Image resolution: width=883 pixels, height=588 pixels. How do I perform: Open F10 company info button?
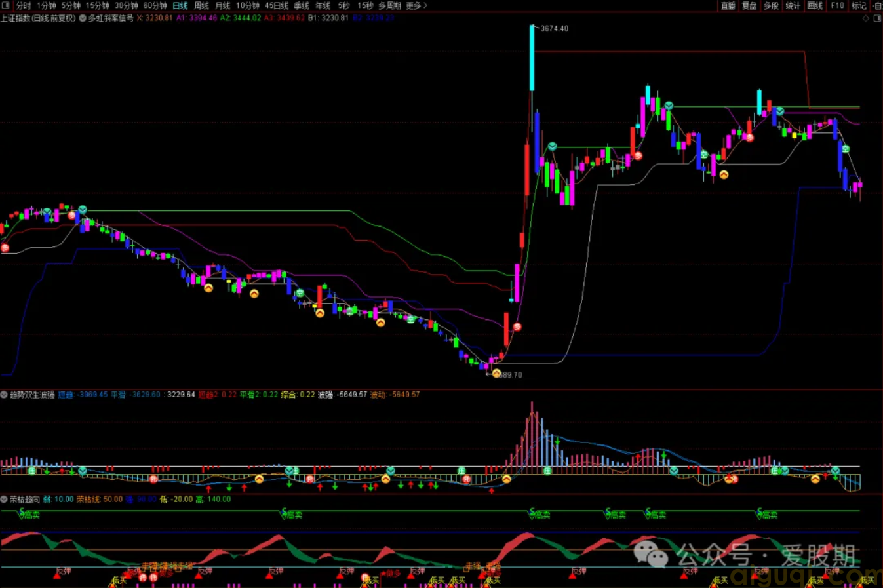click(837, 5)
